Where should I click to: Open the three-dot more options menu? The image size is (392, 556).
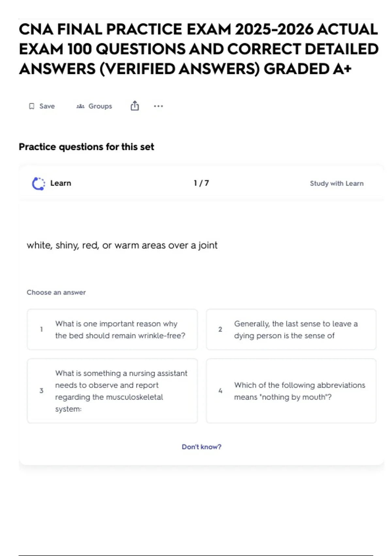pos(158,106)
